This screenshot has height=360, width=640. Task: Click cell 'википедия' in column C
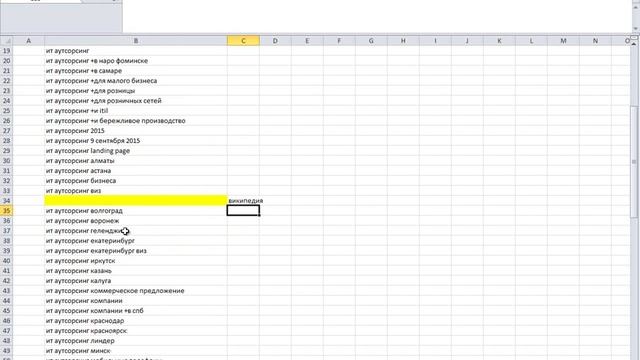243,201
